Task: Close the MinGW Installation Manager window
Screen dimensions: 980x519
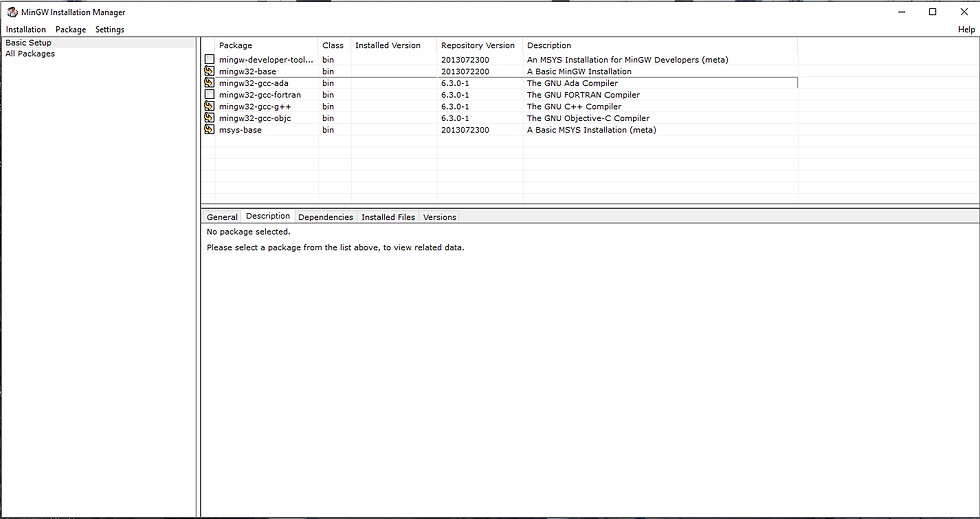Action: tap(964, 12)
